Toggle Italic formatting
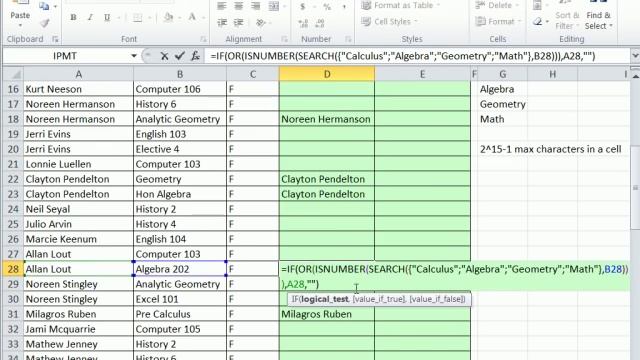The image size is (640, 360). [90, 18]
